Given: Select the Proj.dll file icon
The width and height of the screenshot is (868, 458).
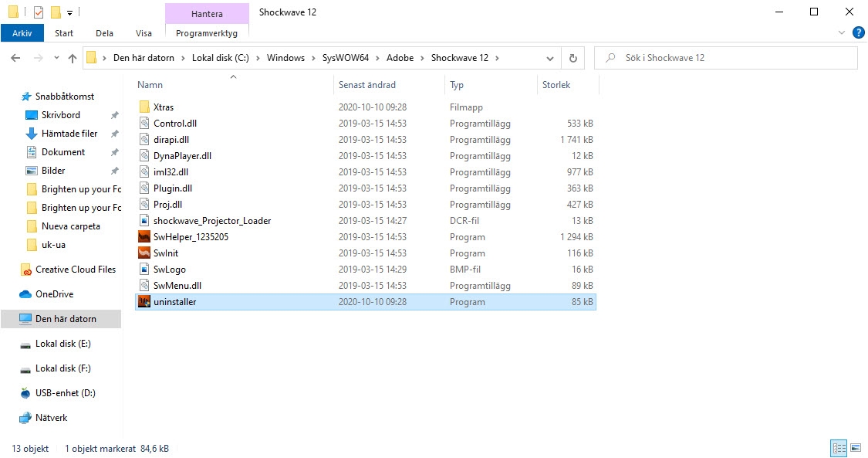Looking at the screenshot, I should tap(144, 205).
